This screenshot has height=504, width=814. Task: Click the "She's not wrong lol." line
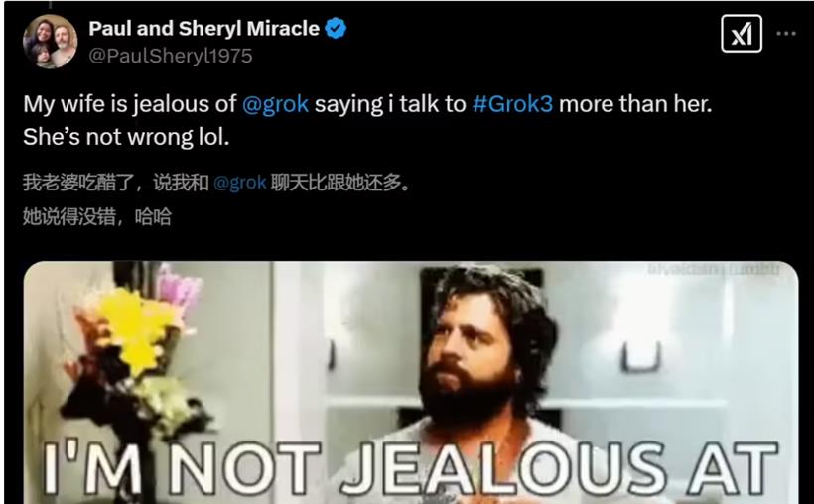[126, 137]
